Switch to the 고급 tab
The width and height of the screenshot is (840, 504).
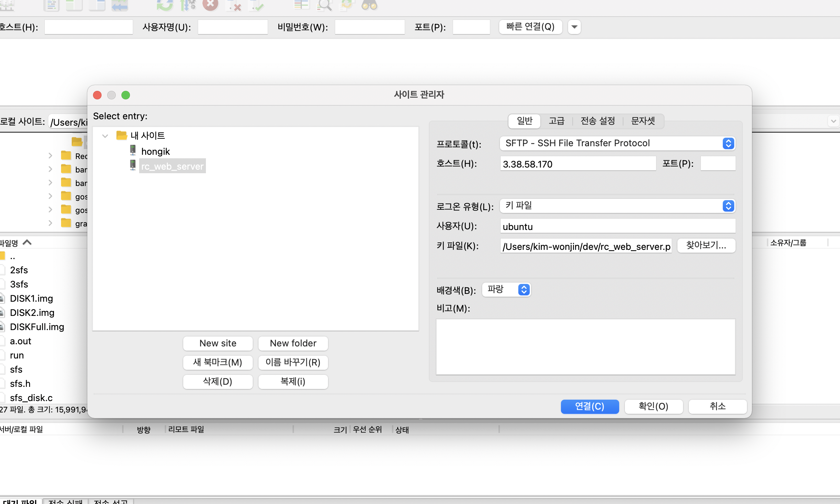[556, 121]
